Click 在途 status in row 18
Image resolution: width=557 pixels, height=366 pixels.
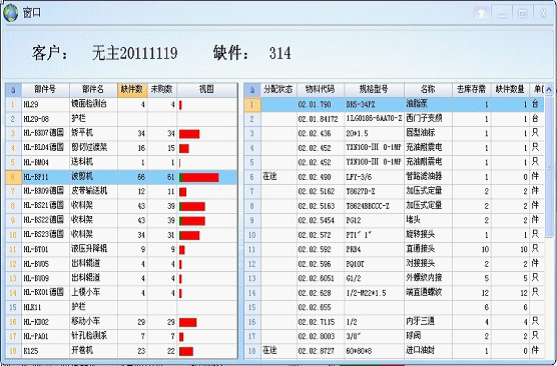(x=270, y=351)
